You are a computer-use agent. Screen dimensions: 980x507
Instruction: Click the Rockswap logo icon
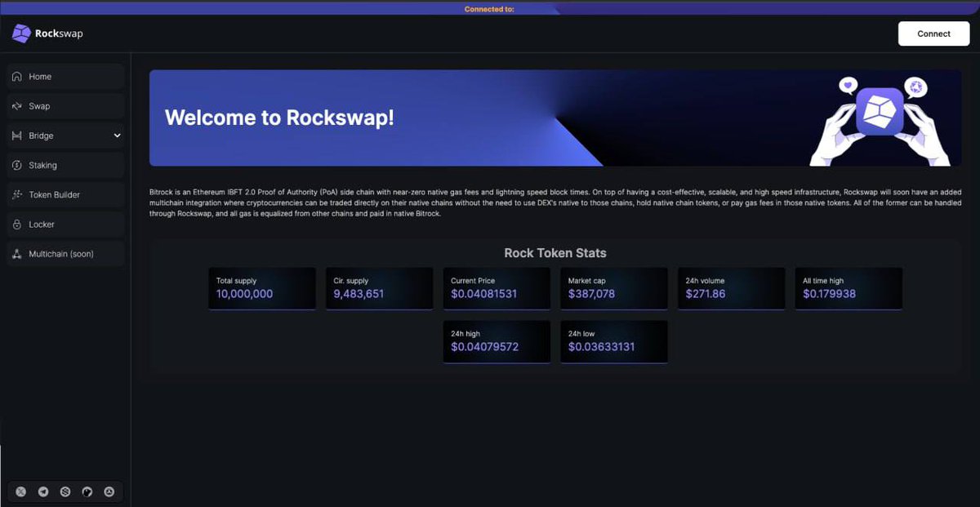coord(21,33)
